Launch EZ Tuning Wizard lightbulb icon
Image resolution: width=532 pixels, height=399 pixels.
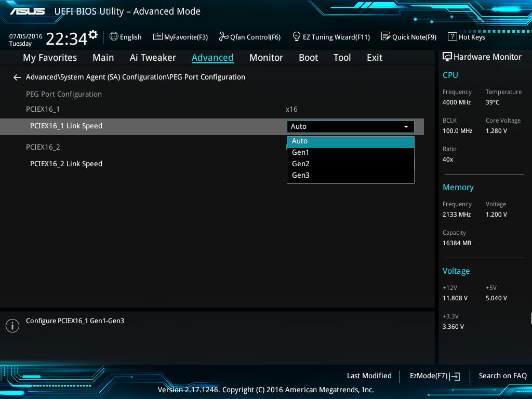297,36
